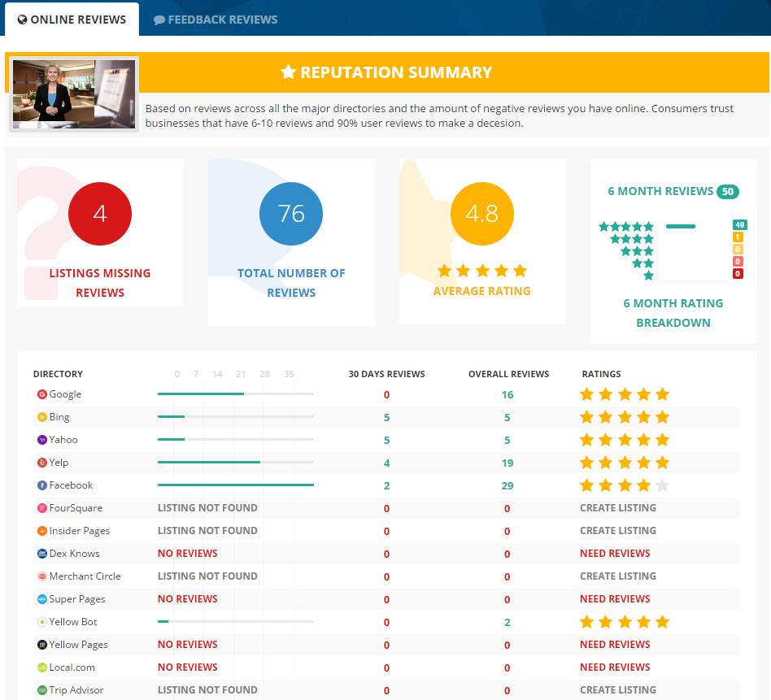
Task: Click the globe icon on Online Reviews tab
Action: pos(22,20)
